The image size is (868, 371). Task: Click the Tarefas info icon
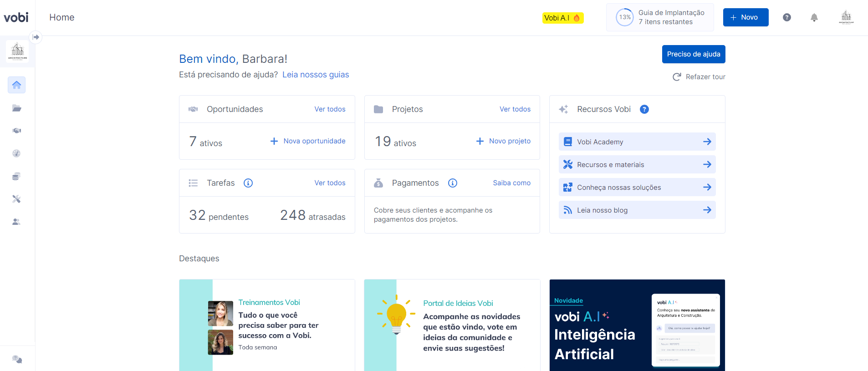248,183
